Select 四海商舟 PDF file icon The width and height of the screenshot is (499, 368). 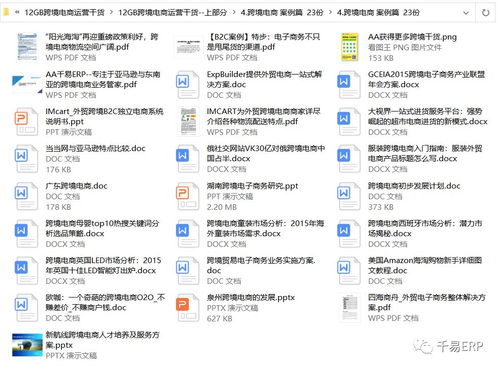pos(349,308)
